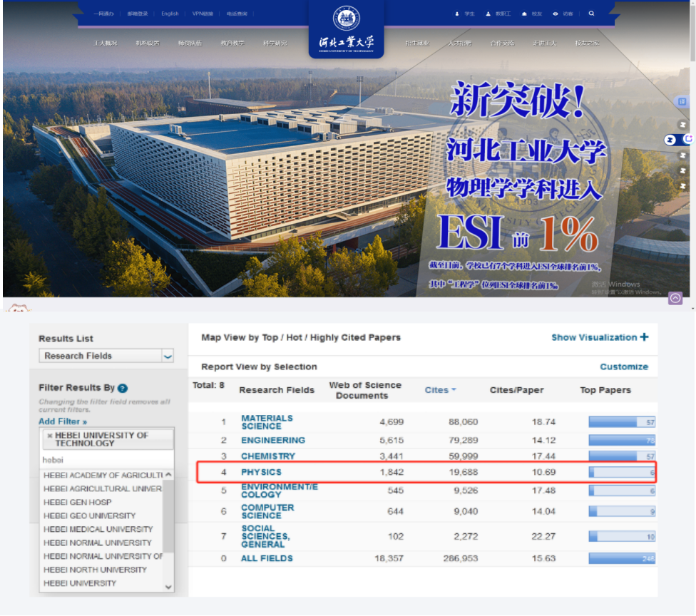Click the plus icon next to Show Visualization
The width and height of the screenshot is (696, 616).
tap(644, 337)
